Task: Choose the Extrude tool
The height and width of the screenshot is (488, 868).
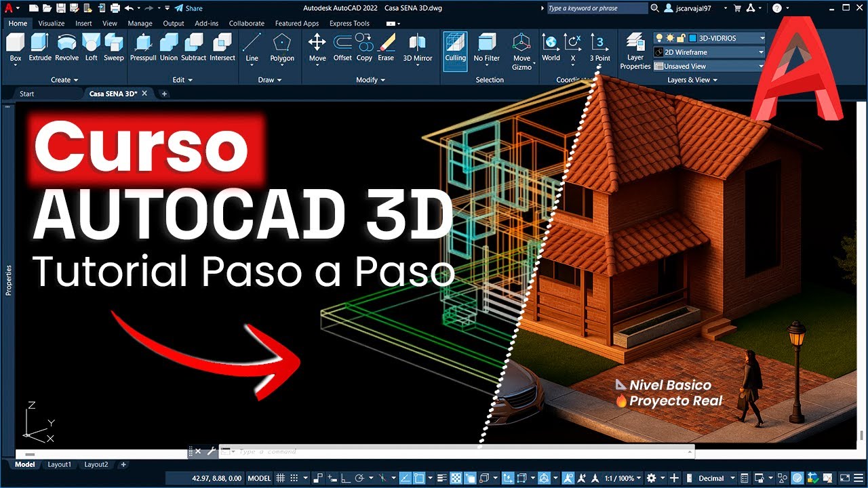Action: 40,47
